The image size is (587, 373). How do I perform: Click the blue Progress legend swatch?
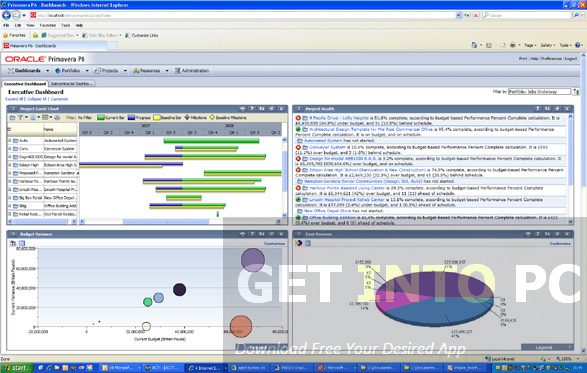click(131, 118)
